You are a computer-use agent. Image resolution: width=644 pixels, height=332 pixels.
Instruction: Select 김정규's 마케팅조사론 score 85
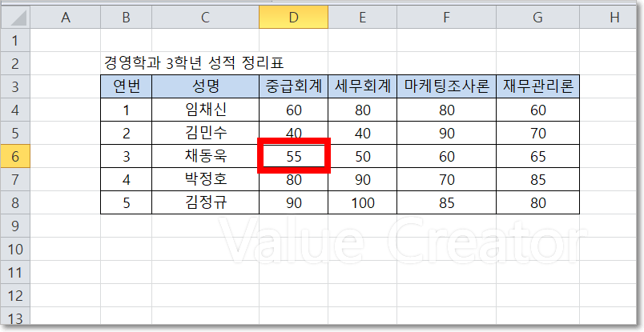click(x=446, y=202)
